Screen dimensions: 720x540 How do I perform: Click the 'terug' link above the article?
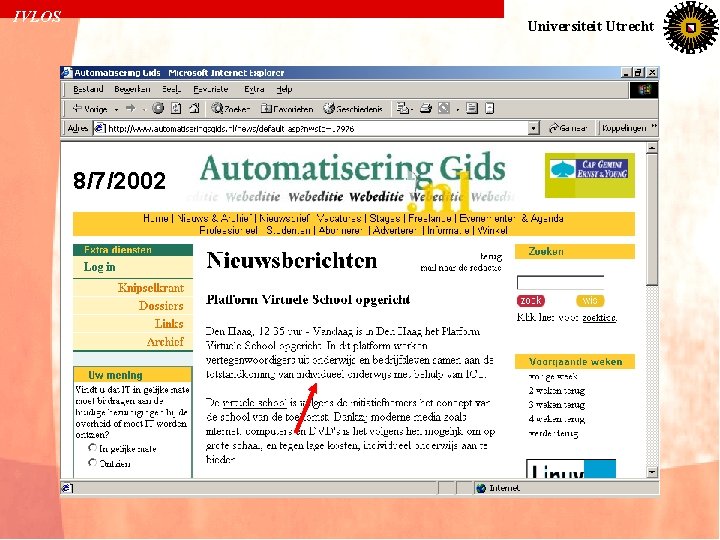click(x=491, y=256)
